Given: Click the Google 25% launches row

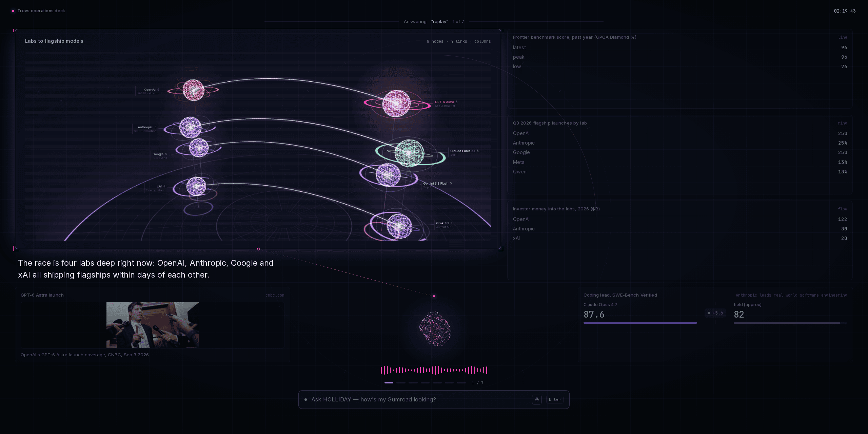Looking at the screenshot, I should (680, 152).
